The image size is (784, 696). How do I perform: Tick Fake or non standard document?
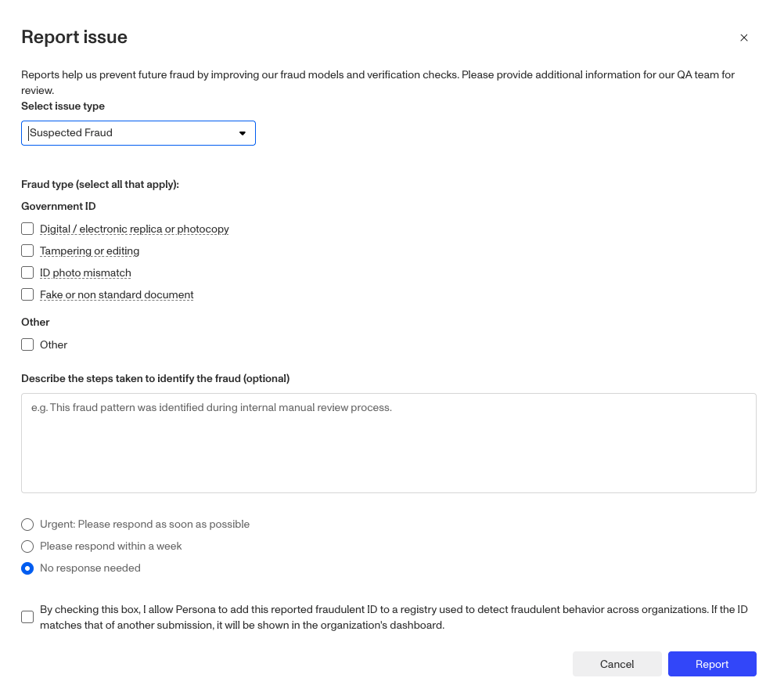[27, 295]
